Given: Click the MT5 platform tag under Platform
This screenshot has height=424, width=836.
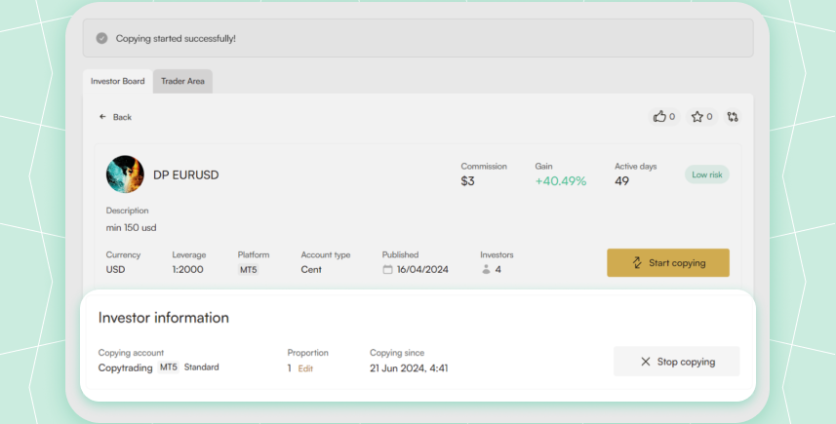Looking at the screenshot, I should click(x=248, y=269).
